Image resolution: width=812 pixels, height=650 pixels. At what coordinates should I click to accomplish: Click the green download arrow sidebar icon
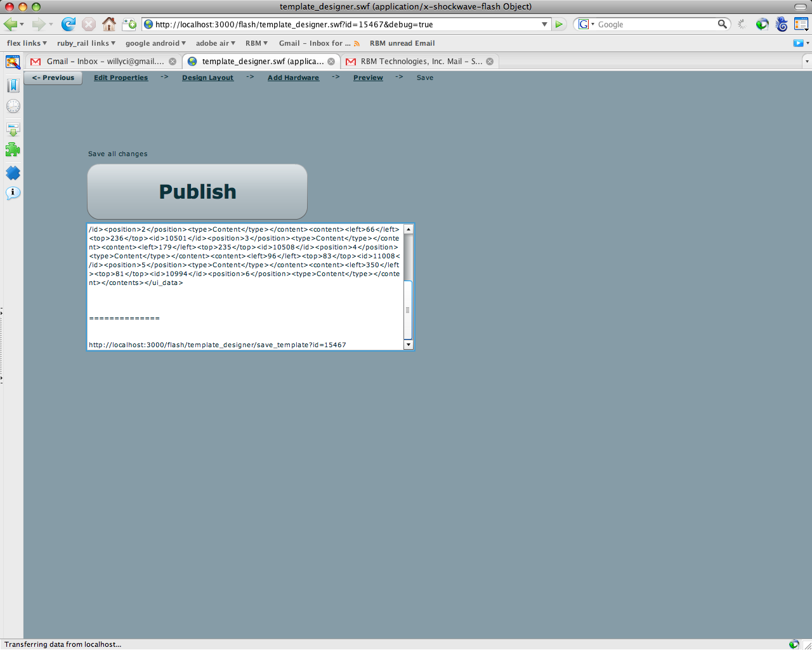[x=13, y=129]
